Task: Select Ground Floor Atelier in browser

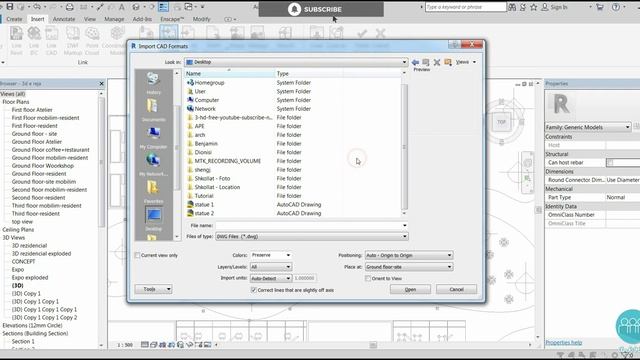Action: pos(37,142)
